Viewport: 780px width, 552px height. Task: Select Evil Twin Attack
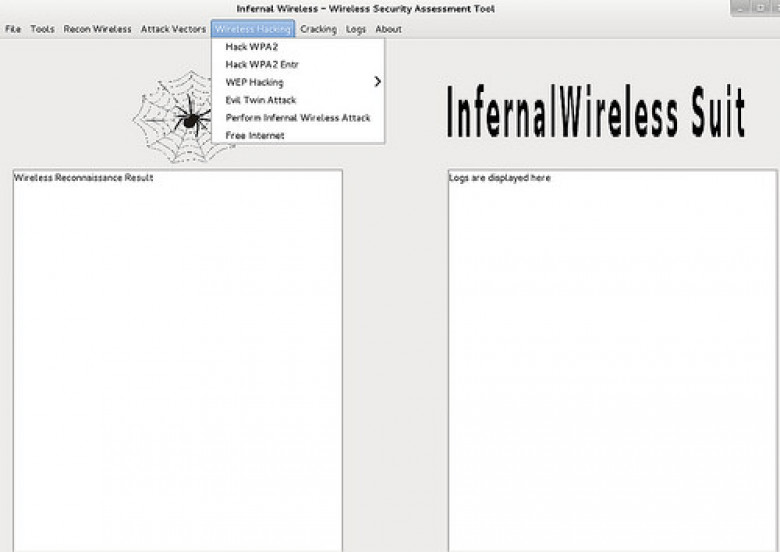click(298, 100)
